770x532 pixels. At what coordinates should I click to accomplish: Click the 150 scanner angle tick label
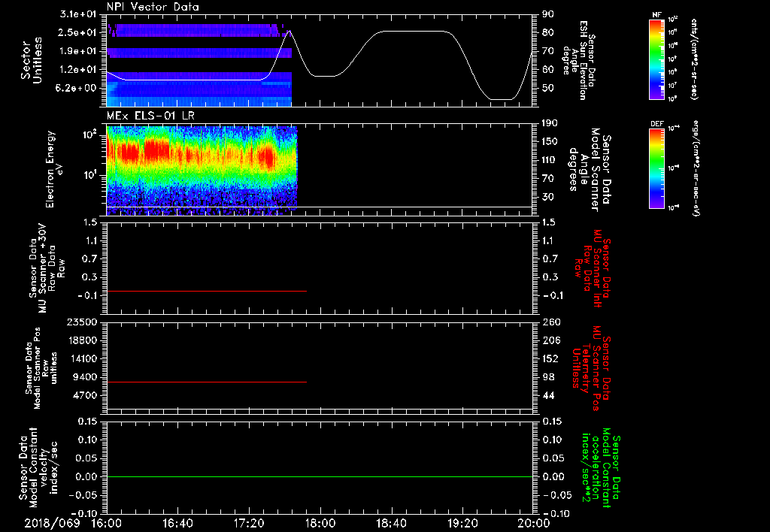[x=550, y=141]
